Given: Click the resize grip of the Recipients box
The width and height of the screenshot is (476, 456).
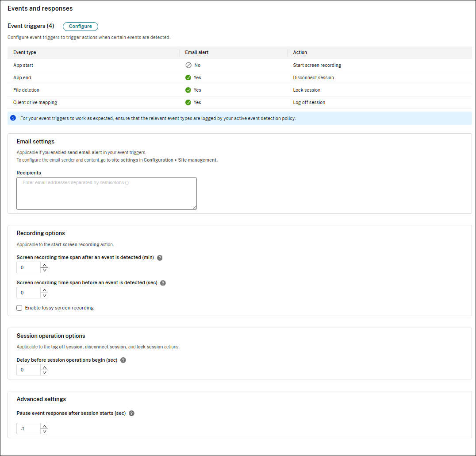Looking at the screenshot, I should pyautogui.click(x=195, y=208).
